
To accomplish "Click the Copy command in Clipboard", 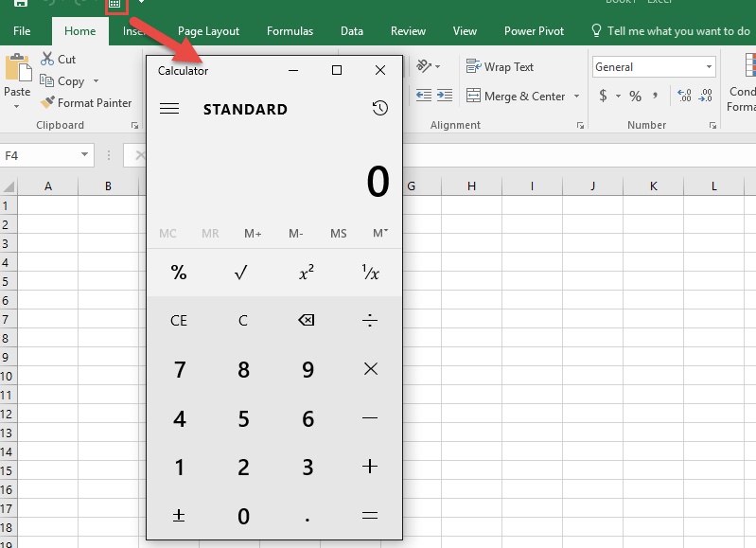I will pyautogui.click(x=62, y=81).
